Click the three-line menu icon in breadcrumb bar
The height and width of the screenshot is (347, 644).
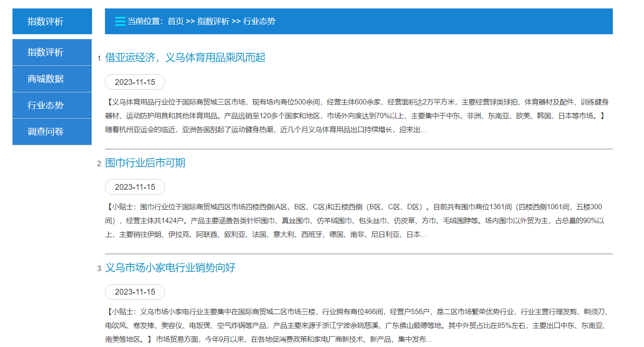(x=120, y=21)
